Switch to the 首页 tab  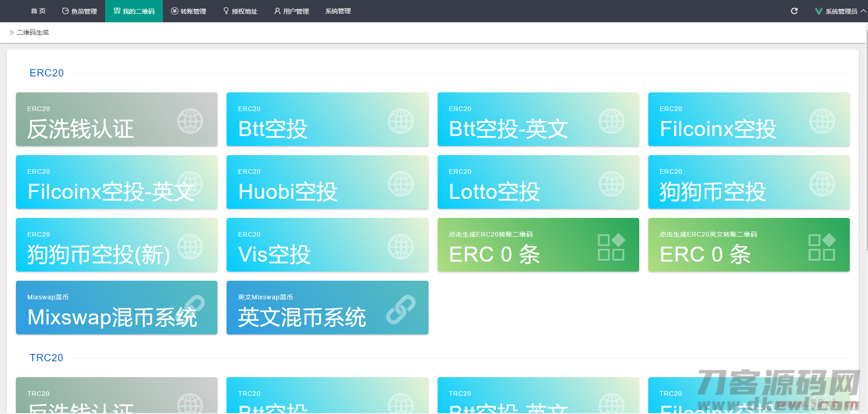tap(38, 11)
